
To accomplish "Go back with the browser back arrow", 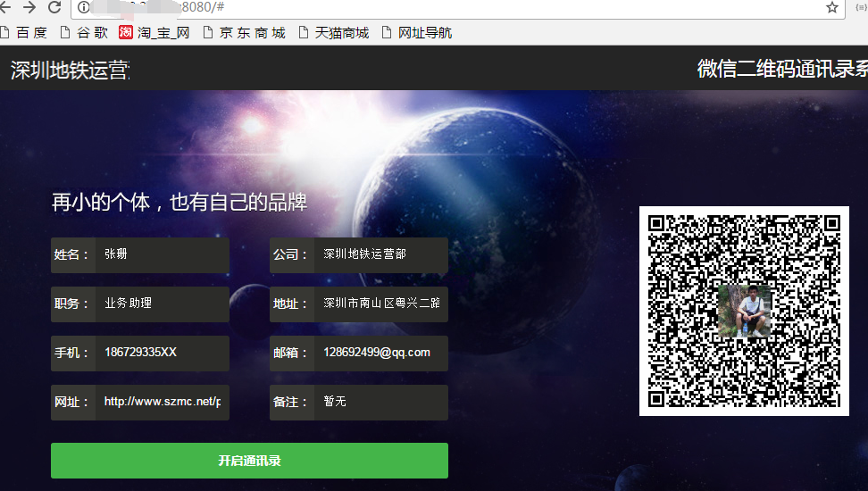I will coord(5,7).
